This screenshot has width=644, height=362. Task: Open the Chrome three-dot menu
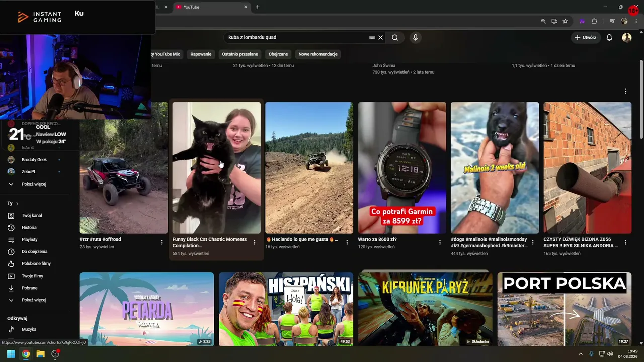(635, 21)
